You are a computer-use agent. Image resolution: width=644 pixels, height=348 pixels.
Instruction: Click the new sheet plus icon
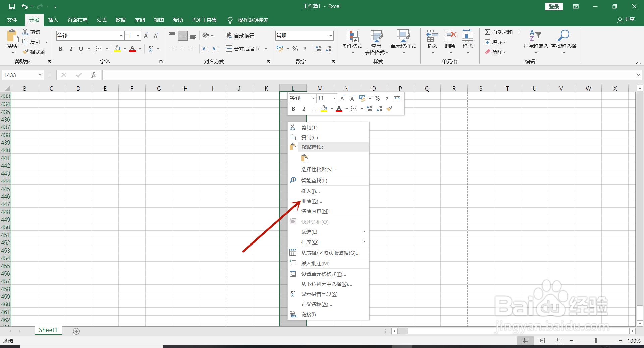[x=76, y=331]
